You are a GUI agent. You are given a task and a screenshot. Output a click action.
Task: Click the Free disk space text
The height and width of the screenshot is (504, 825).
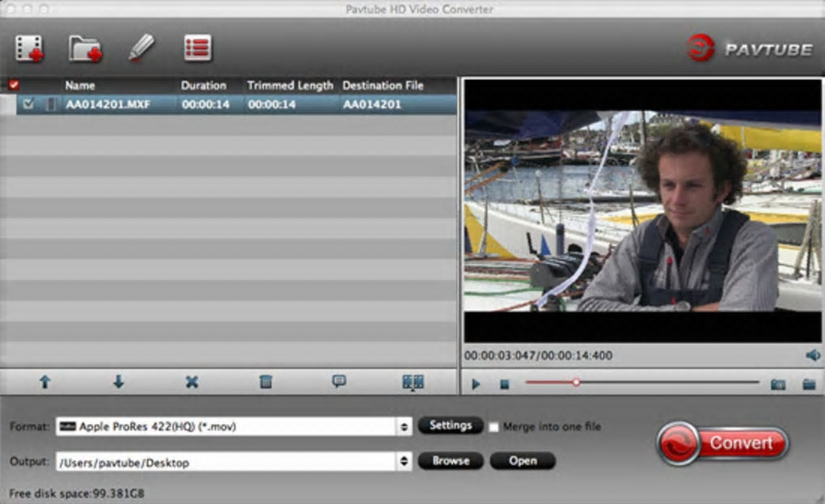[x=77, y=493]
